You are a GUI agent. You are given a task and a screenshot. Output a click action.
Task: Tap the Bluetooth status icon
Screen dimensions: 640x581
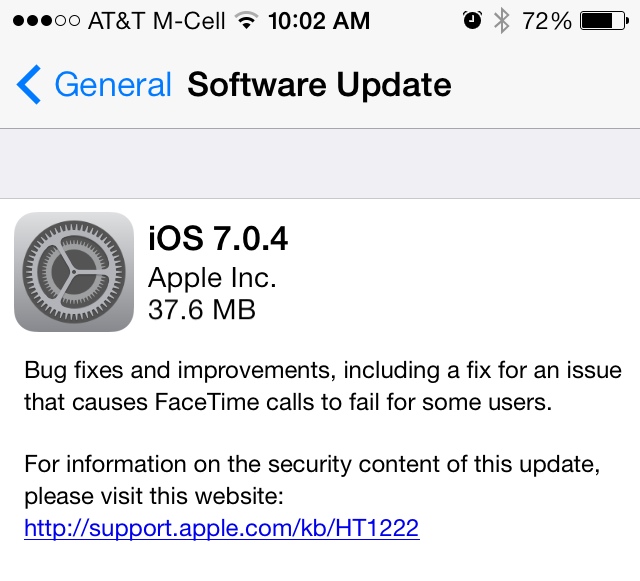tap(502, 20)
